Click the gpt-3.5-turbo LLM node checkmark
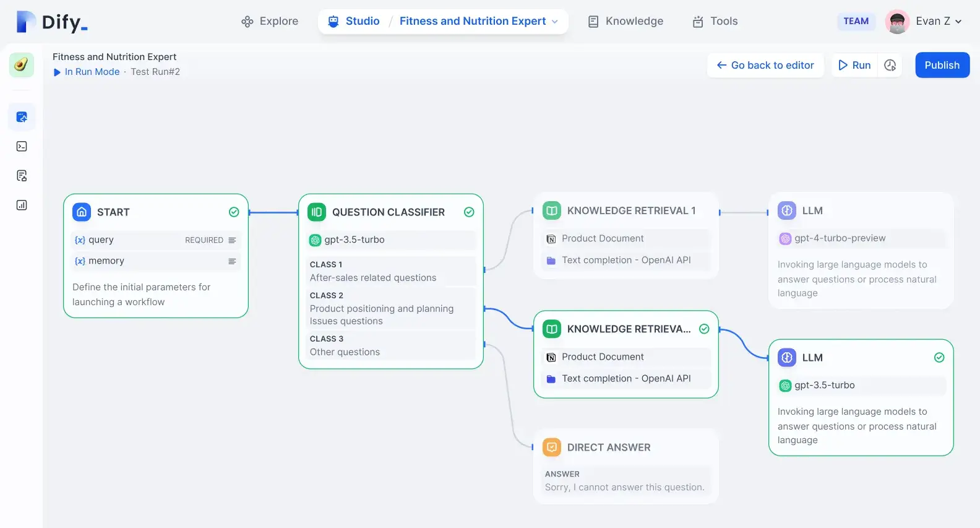The width and height of the screenshot is (980, 528). pos(939,358)
